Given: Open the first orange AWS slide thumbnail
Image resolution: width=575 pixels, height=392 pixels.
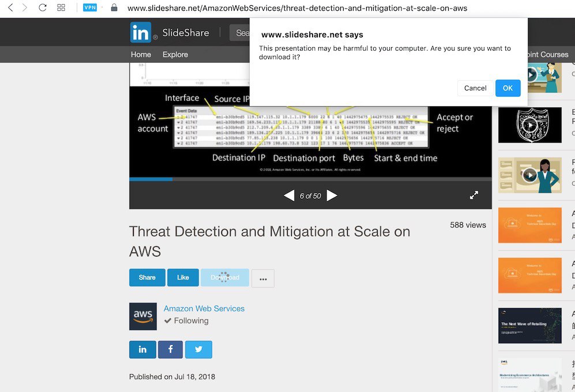Looking at the screenshot, I should (x=530, y=225).
